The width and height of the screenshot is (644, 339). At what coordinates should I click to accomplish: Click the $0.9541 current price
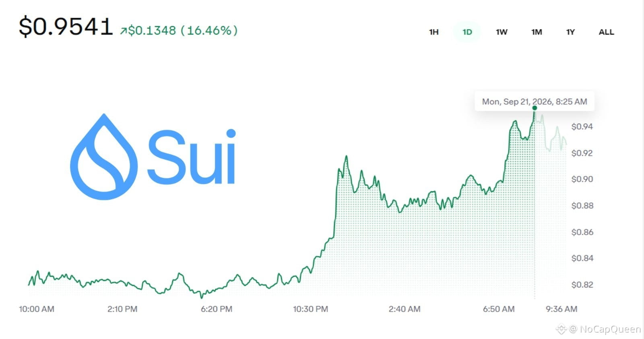click(66, 27)
